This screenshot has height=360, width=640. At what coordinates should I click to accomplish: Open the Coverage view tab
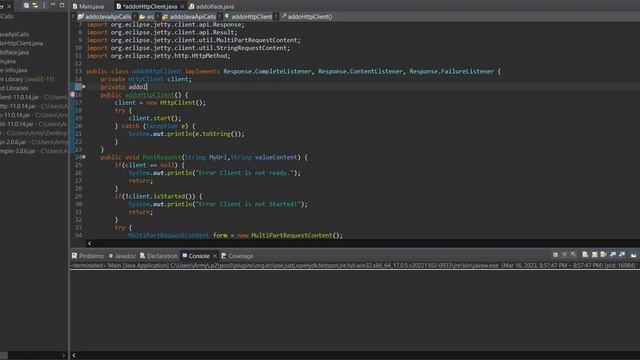point(238,256)
